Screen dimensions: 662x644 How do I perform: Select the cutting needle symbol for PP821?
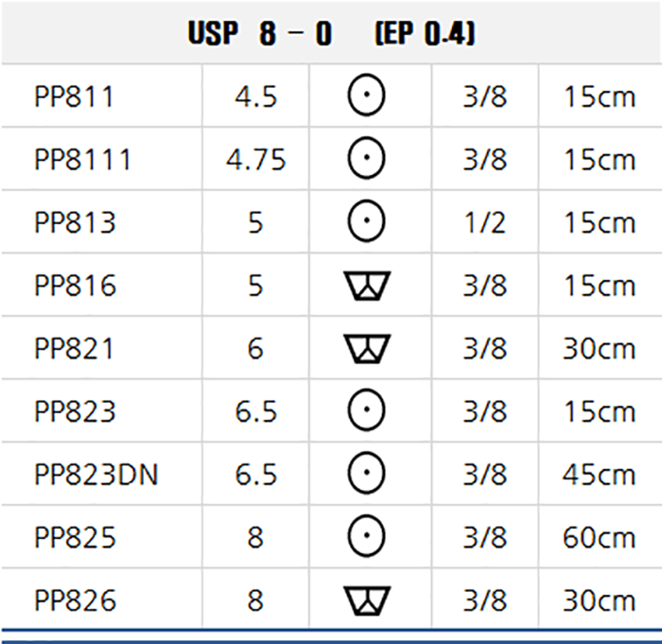pos(367,349)
